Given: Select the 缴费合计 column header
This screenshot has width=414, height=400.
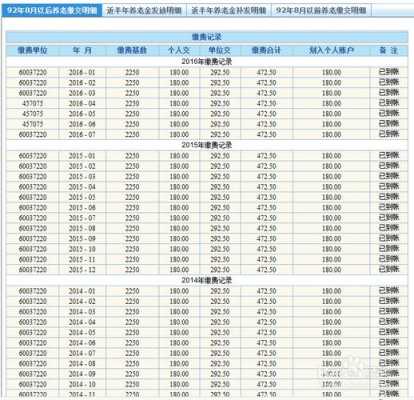Looking at the screenshot, I should coord(266,50).
